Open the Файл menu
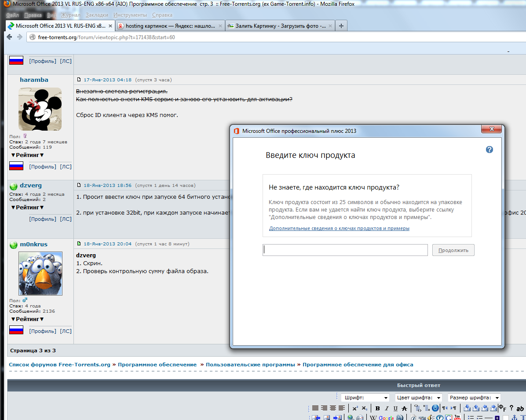The image size is (526, 420). pos(12,15)
